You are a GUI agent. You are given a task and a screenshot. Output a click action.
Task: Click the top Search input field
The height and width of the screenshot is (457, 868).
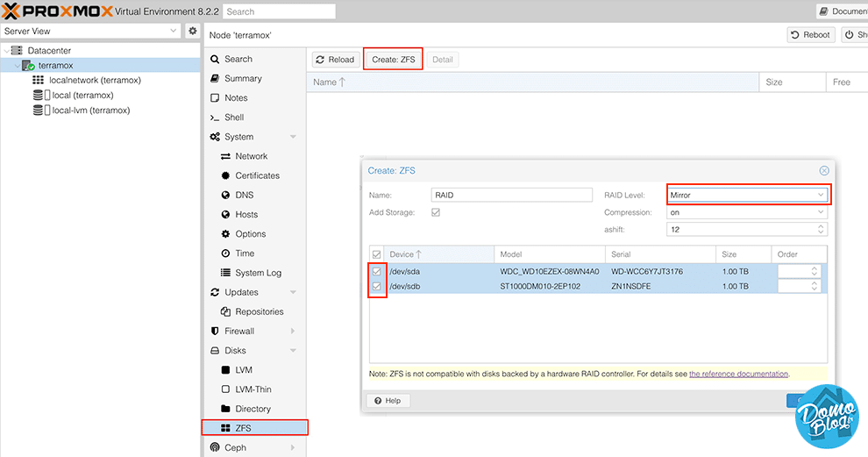coord(279,11)
